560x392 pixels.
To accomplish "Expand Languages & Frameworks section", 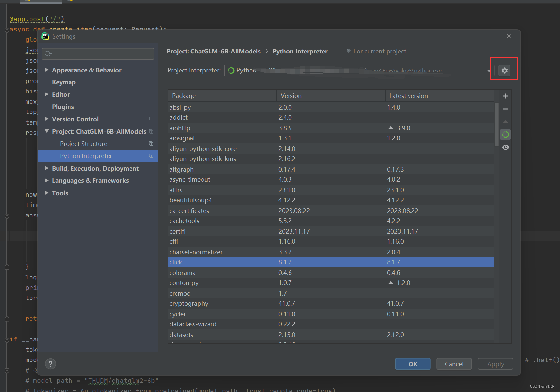I will (46, 180).
